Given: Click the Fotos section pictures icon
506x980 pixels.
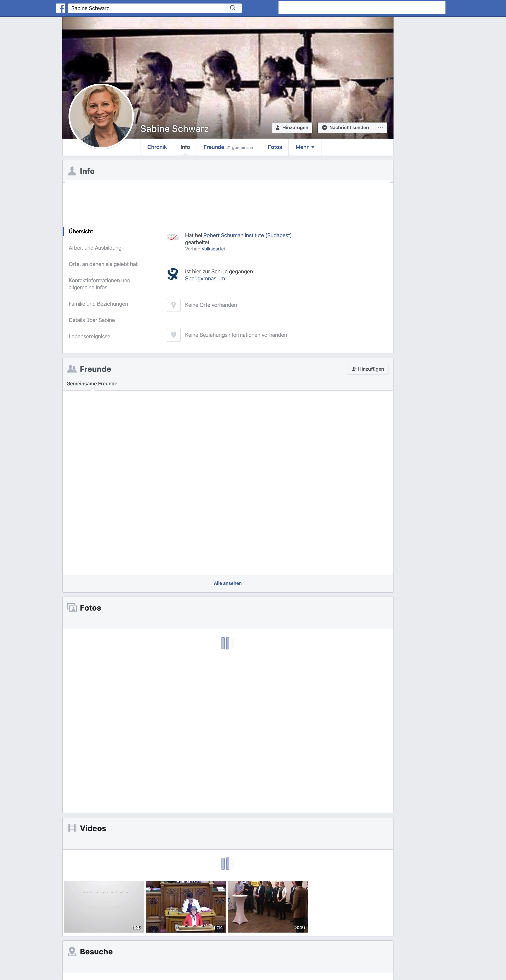Looking at the screenshot, I should click(72, 608).
